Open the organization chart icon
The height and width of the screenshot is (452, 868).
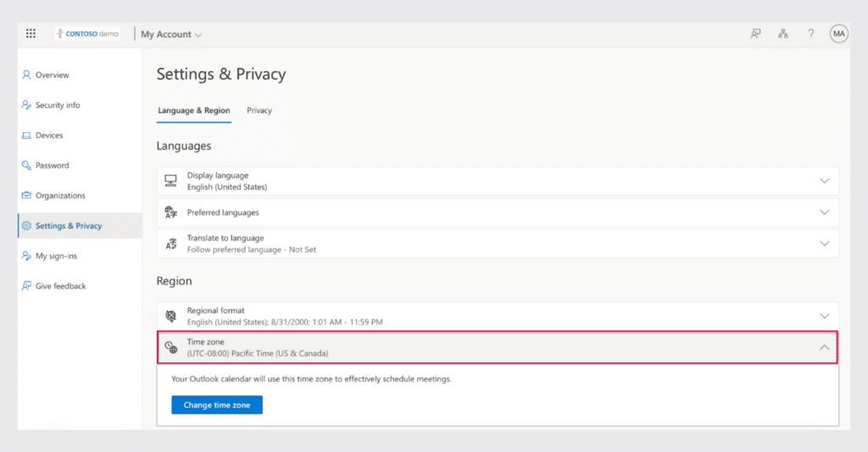tap(783, 34)
